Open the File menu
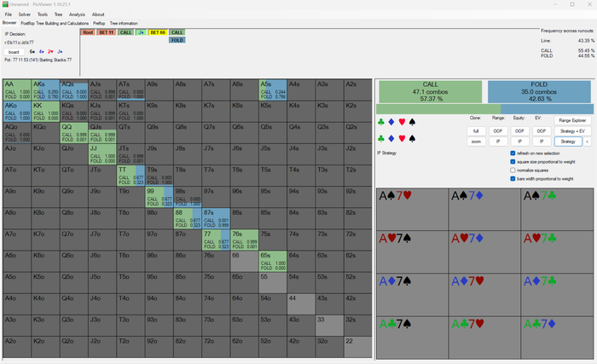 click(x=9, y=14)
